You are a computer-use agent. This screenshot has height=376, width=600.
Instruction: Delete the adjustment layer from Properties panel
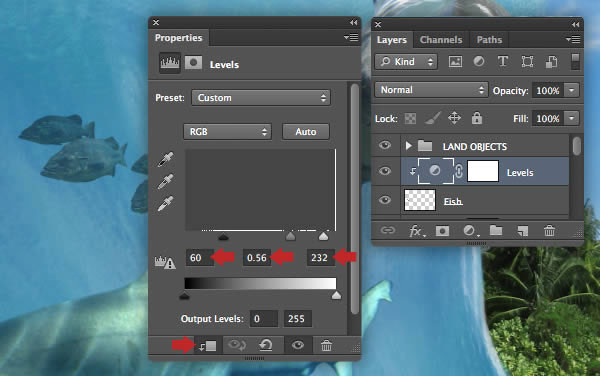326,346
